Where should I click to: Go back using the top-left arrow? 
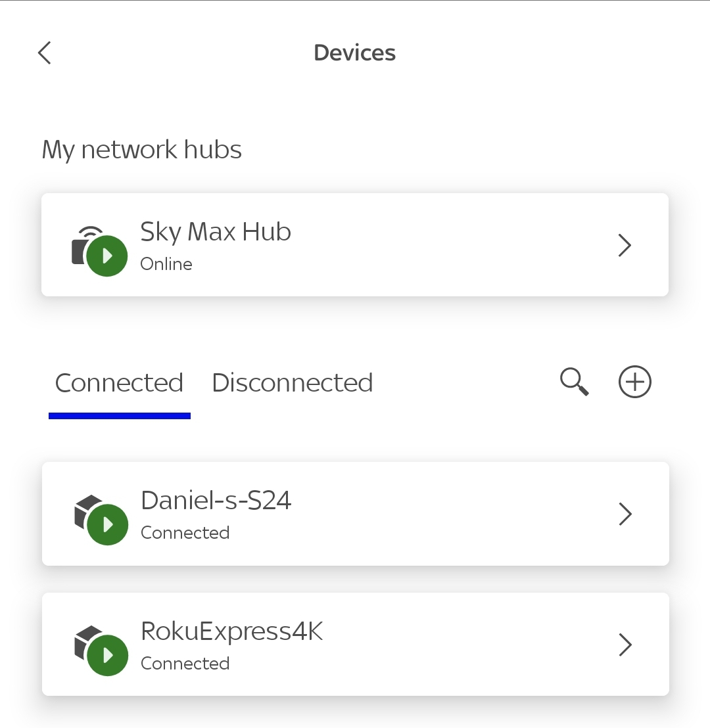pyautogui.click(x=45, y=53)
